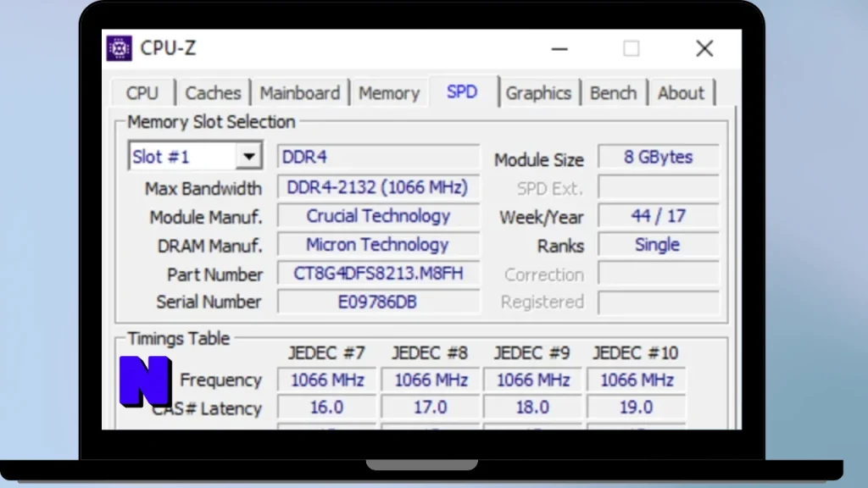This screenshot has width=868, height=488.
Task: Click JEDEC #10 frequency 1066 MHz cell
Action: tap(636, 380)
